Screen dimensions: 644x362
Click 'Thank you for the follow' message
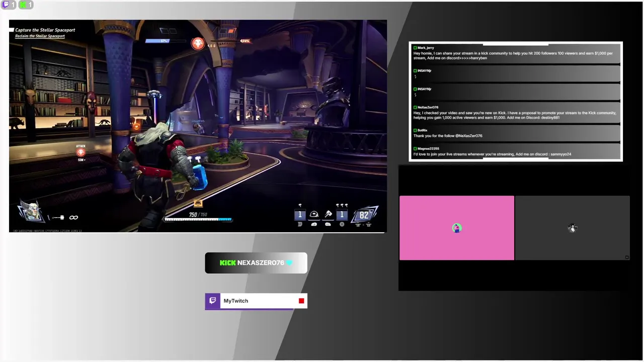[x=448, y=136]
